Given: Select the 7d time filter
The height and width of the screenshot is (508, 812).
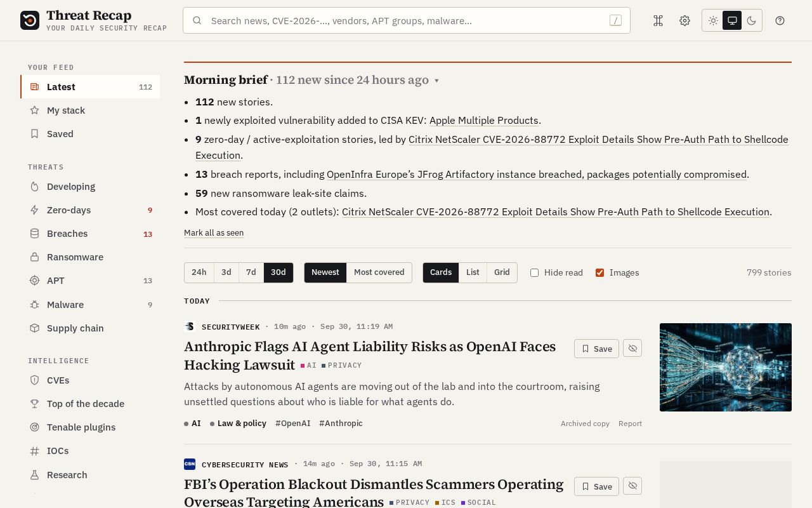Looking at the screenshot, I should 251,272.
